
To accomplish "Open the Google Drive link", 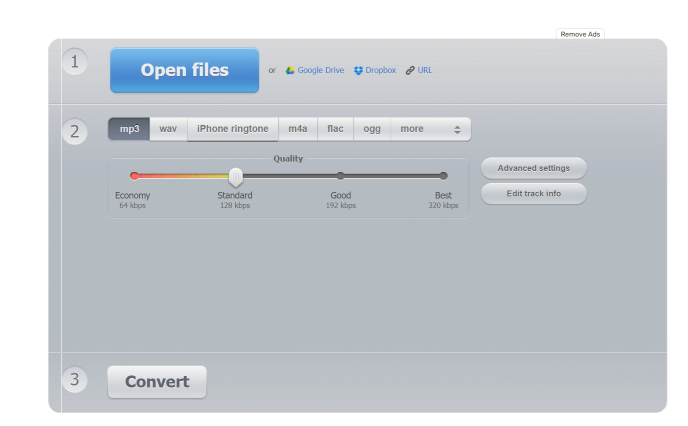I will (x=320, y=70).
